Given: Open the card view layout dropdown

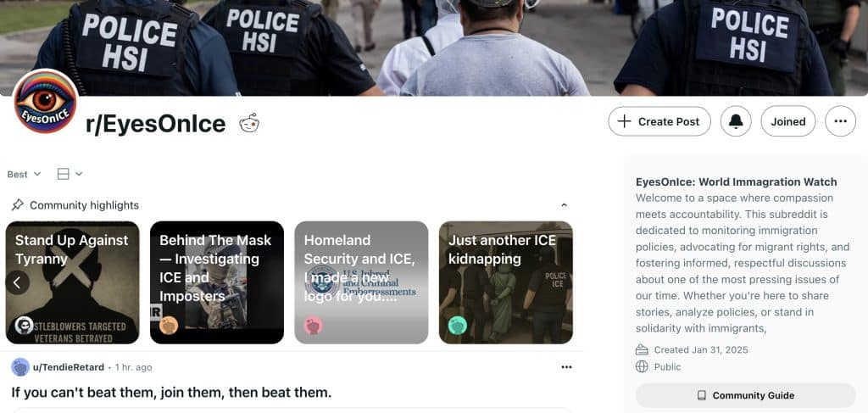Looking at the screenshot, I should (x=70, y=175).
